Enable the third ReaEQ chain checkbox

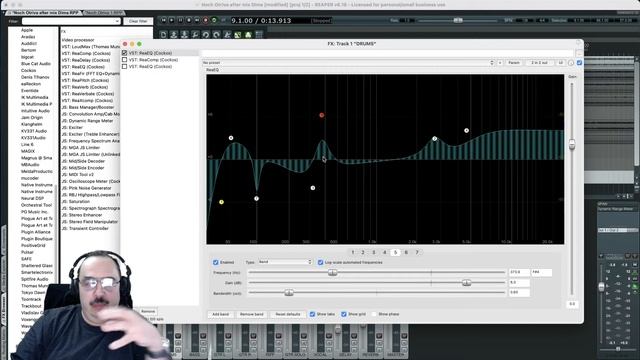(x=124, y=66)
